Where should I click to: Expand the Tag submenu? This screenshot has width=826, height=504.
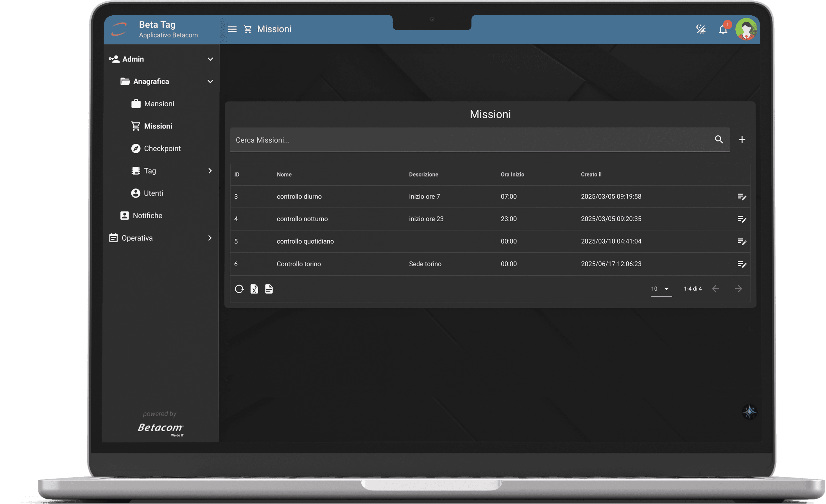pyautogui.click(x=210, y=171)
